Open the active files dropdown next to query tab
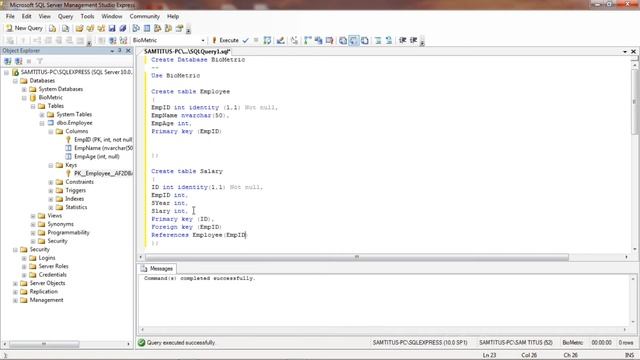Screen dimensions: 640x360 625,51
